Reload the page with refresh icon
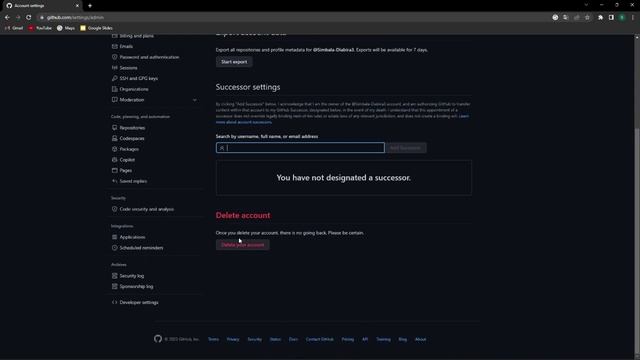 click(28, 18)
